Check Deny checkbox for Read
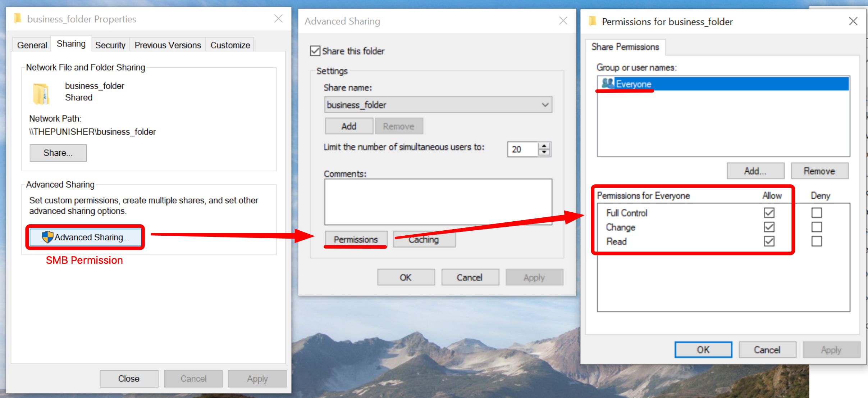868x398 pixels. point(817,241)
